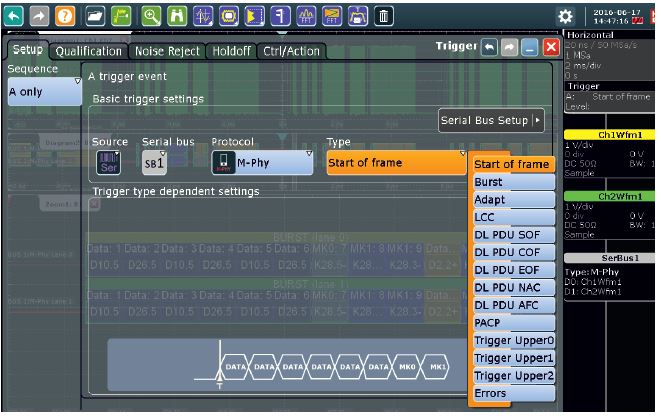
Task: Click the binoculars search icon
Action: (x=178, y=16)
